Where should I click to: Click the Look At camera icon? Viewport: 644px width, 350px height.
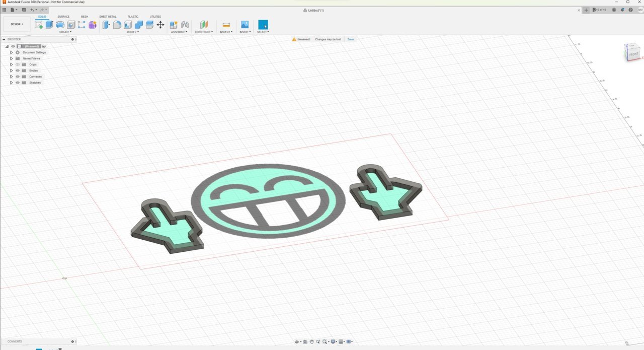pos(305,341)
